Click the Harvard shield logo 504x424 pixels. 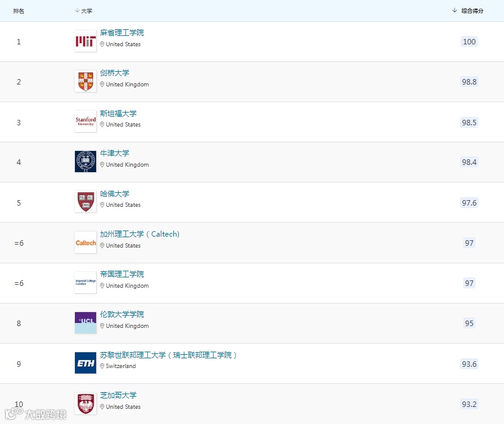[x=85, y=202]
